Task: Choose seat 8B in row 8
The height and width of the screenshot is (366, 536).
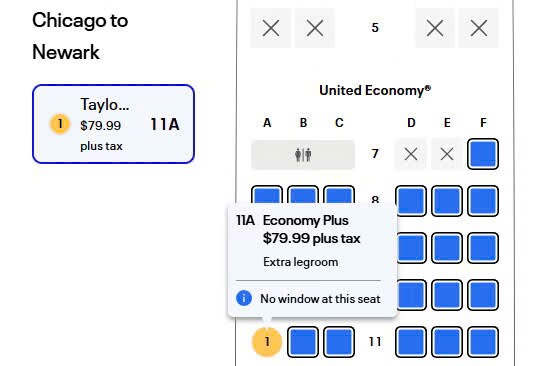Action: [x=303, y=195]
